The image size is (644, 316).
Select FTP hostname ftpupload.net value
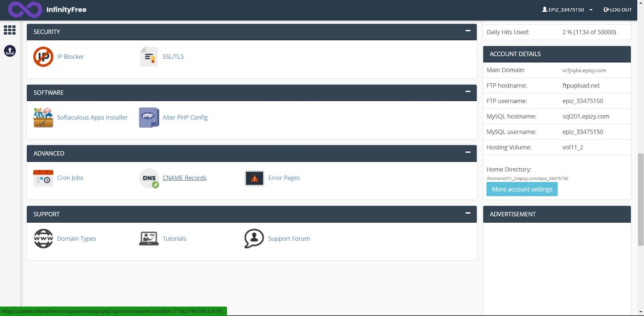point(581,85)
